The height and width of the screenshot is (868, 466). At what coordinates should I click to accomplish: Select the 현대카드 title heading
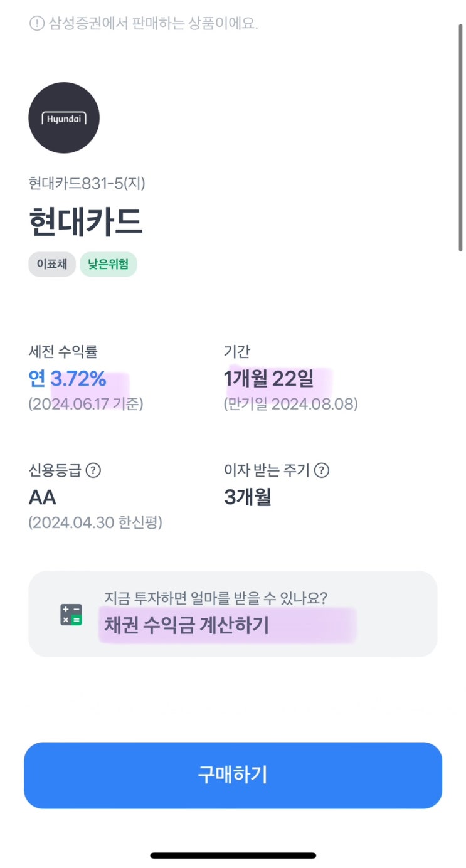pyautogui.click(x=86, y=221)
